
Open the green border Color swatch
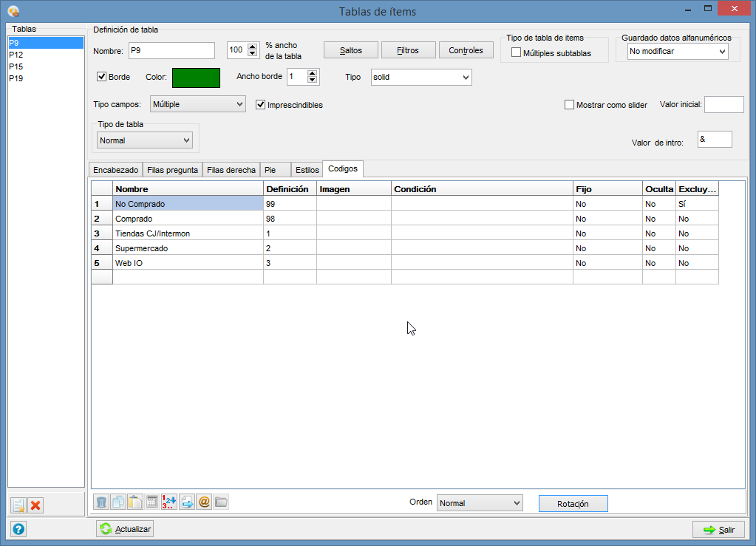pos(197,78)
